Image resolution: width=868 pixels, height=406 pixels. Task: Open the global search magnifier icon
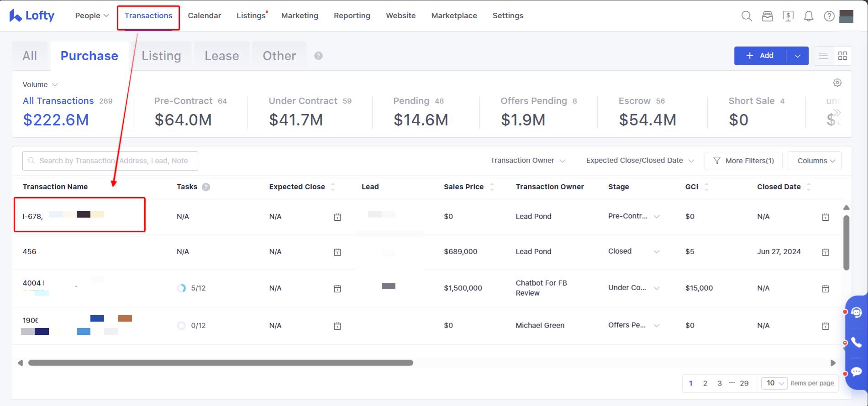(x=747, y=16)
